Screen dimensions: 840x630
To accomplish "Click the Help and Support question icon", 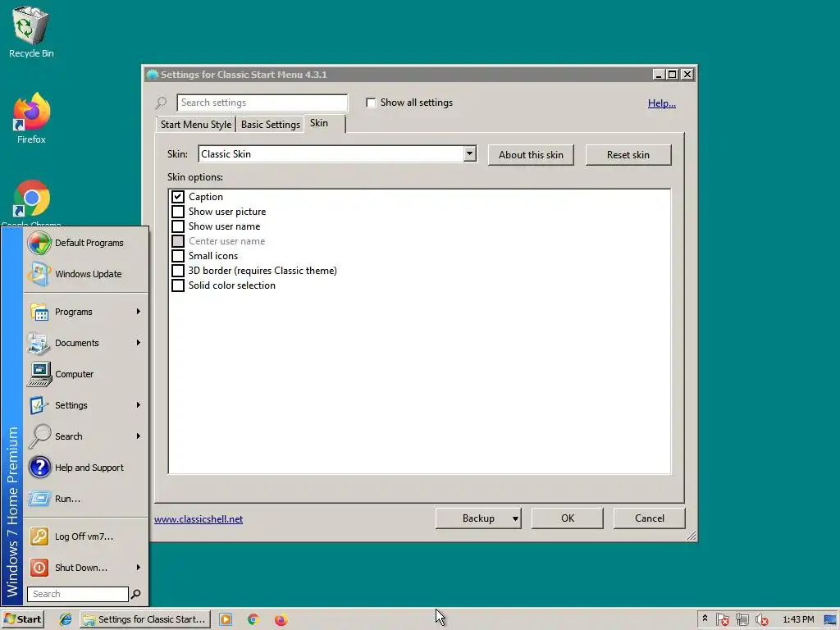I will click(x=39, y=467).
